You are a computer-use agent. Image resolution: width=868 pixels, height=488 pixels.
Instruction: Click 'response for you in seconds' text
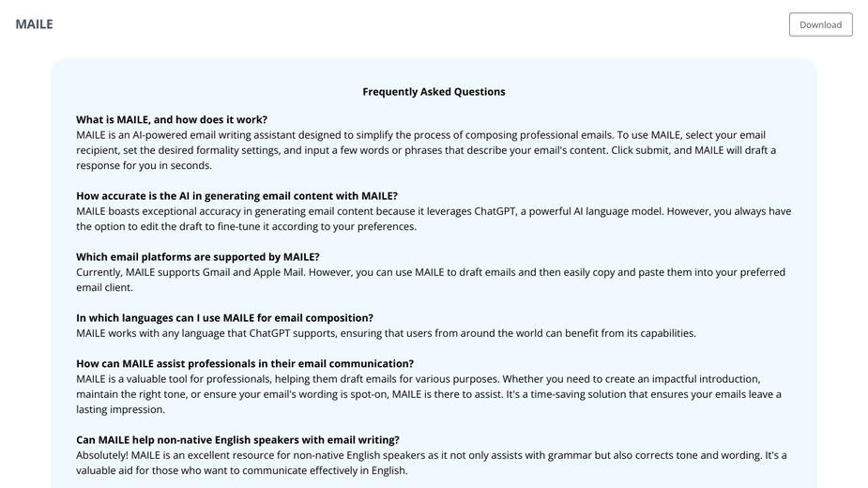click(144, 165)
